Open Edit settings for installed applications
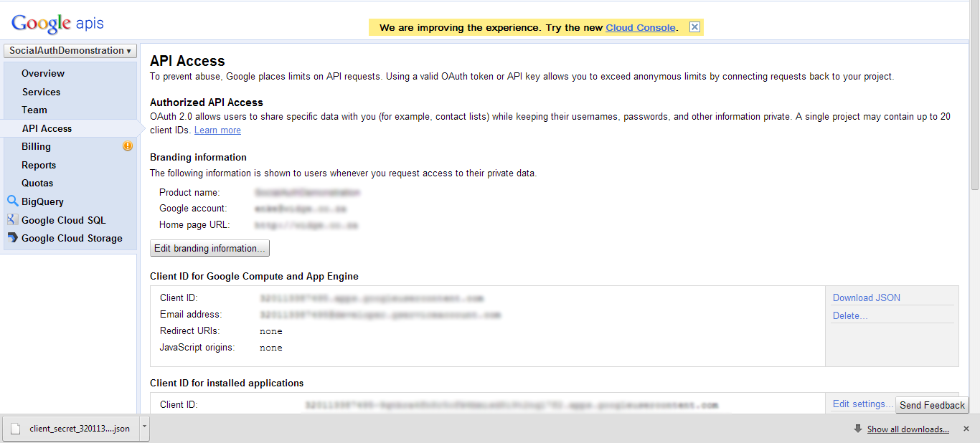Image resolution: width=980 pixels, height=443 pixels. [x=863, y=404]
